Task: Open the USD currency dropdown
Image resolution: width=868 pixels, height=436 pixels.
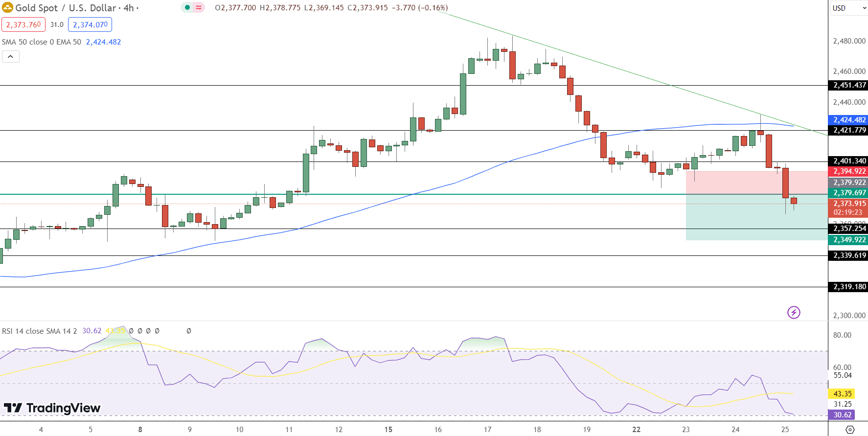Action: (x=848, y=8)
